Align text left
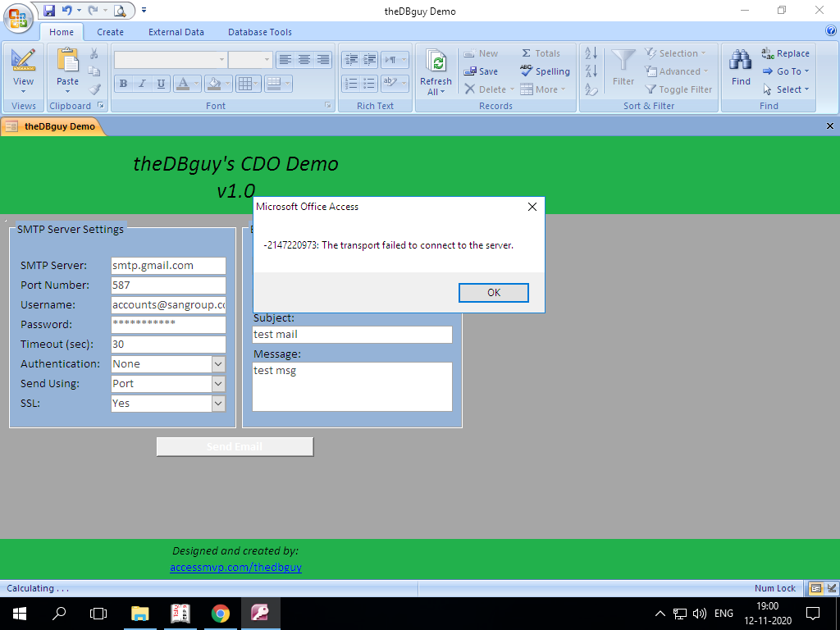Image resolution: width=840 pixels, height=630 pixels. coord(285,59)
